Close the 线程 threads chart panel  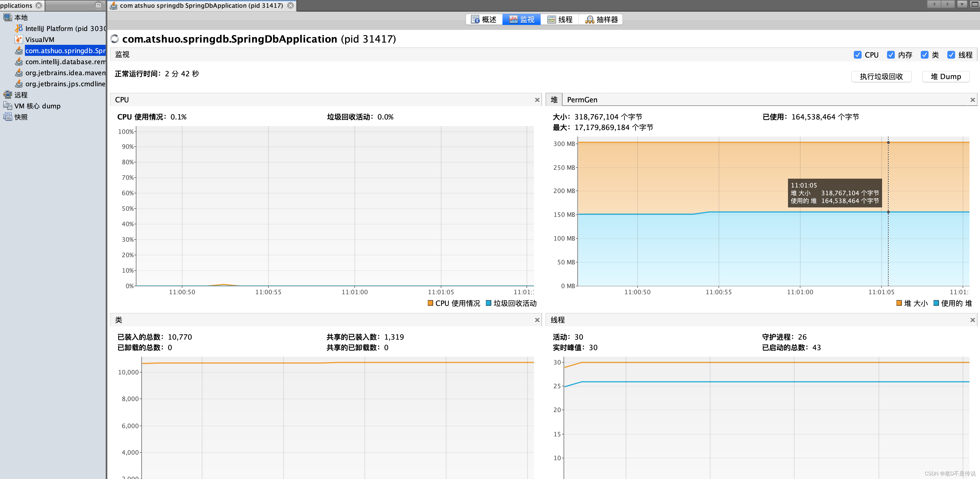(x=973, y=320)
